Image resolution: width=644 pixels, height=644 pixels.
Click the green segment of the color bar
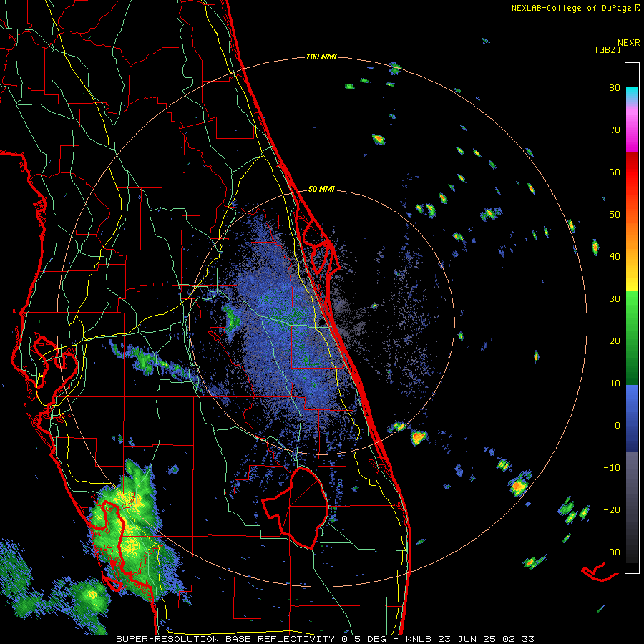pyautogui.click(x=632, y=338)
